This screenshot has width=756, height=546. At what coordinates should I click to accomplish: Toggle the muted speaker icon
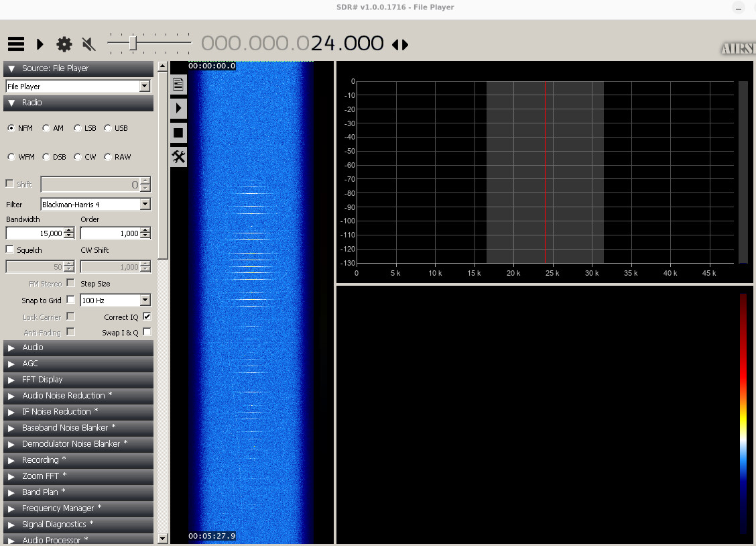point(88,44)
